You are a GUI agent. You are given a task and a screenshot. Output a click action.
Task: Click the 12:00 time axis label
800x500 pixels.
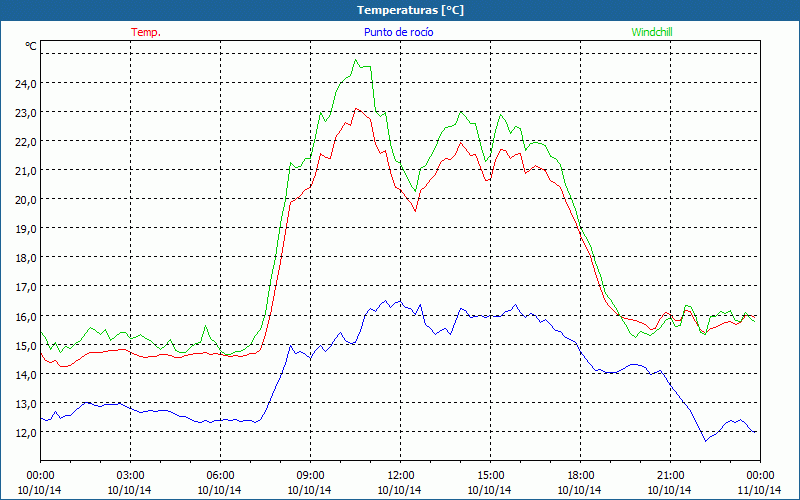(401, 476)
